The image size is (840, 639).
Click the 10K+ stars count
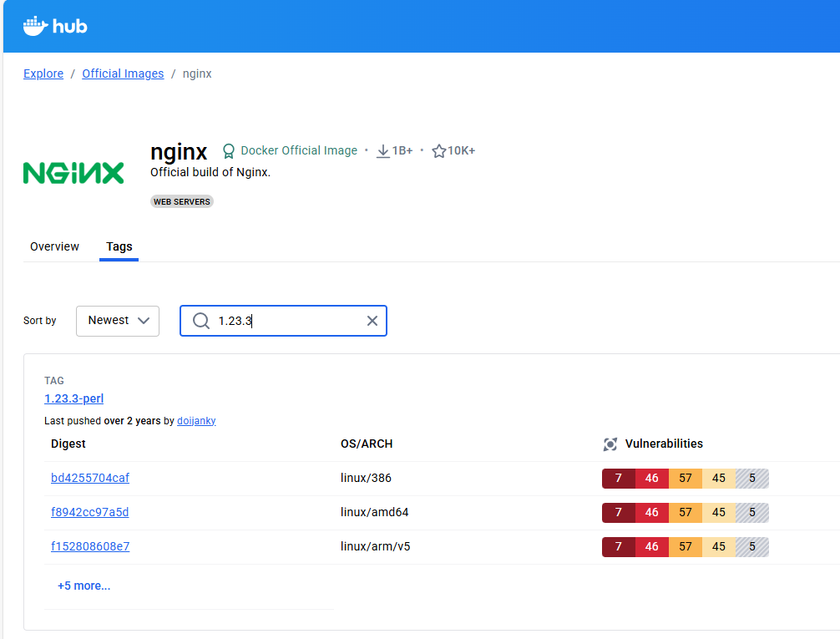[x=462, y=150]
